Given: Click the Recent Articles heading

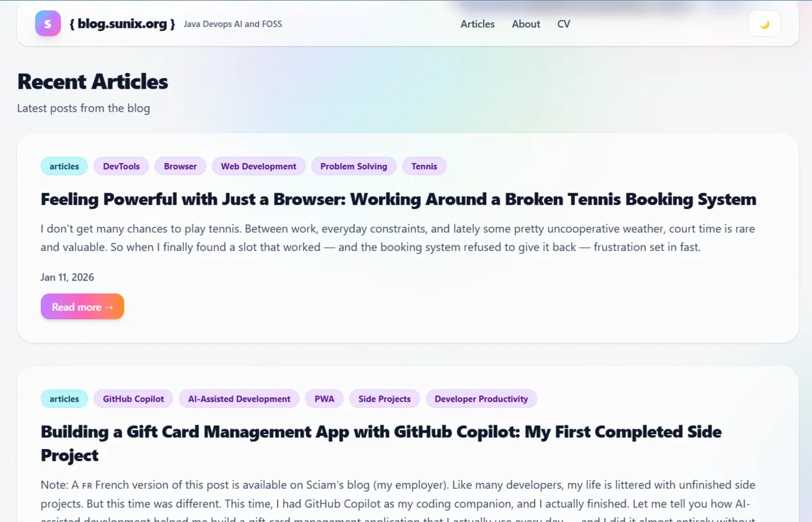Looking at the screenshot, I should (93, 81).
